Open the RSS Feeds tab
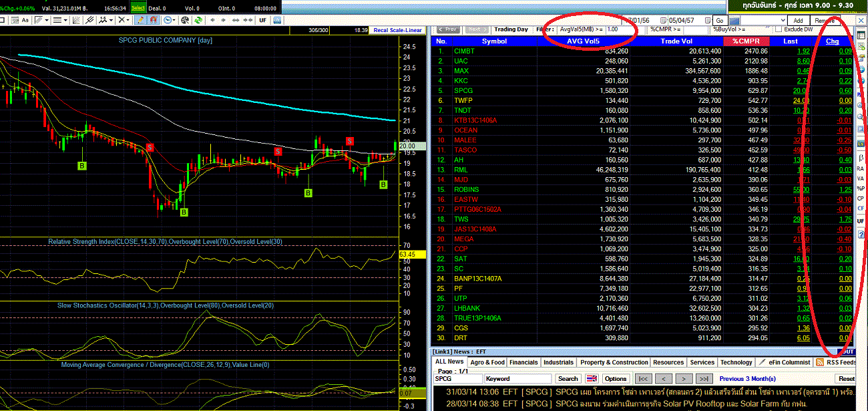Viewport: 868px width, 411px height. coord(836,362)
